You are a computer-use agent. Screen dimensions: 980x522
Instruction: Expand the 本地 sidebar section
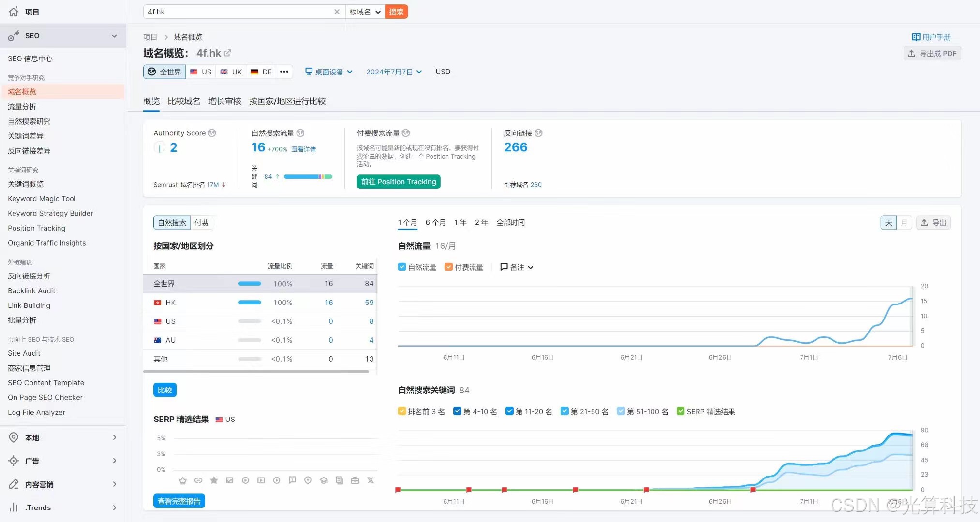click(x=115, y=437)
